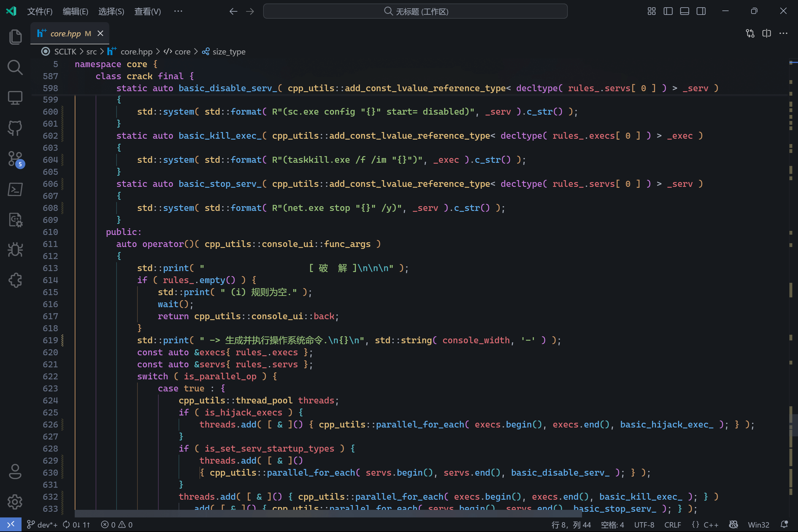
Task: Open the Remote Explorer monitor icon
Action: (15, 98)
